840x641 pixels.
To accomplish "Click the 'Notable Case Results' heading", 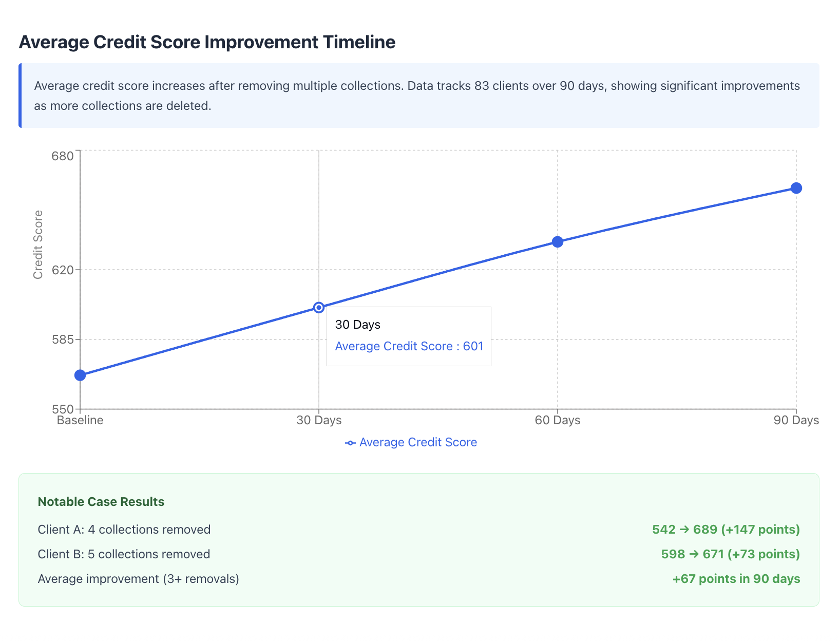I will [101, 502].
